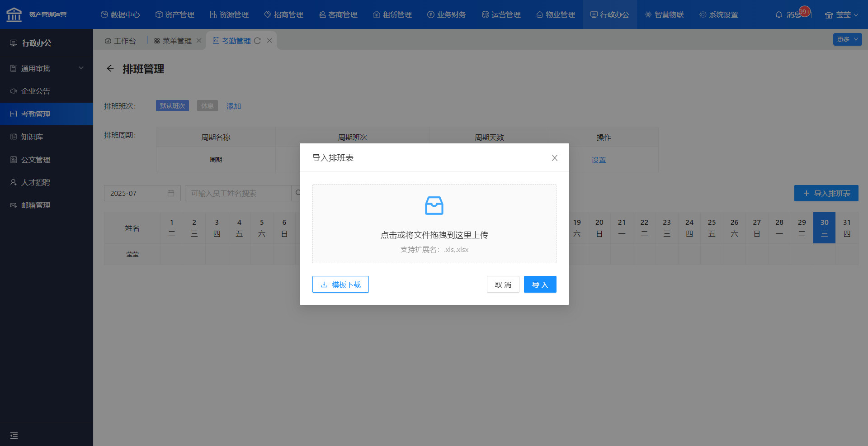The height and width of the screenshot is (446, 868).
Task: Open the 资产管理 menu
Action: pos(175,14)
